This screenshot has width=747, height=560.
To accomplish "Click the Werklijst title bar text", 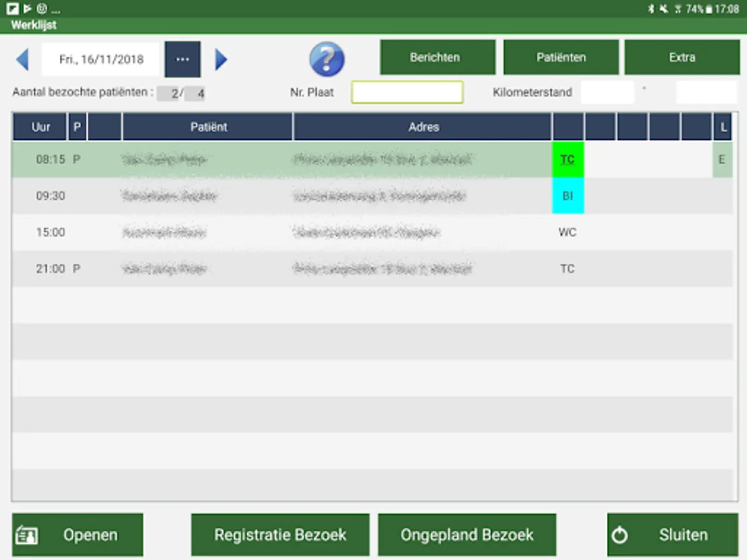I will click(34, 26).
